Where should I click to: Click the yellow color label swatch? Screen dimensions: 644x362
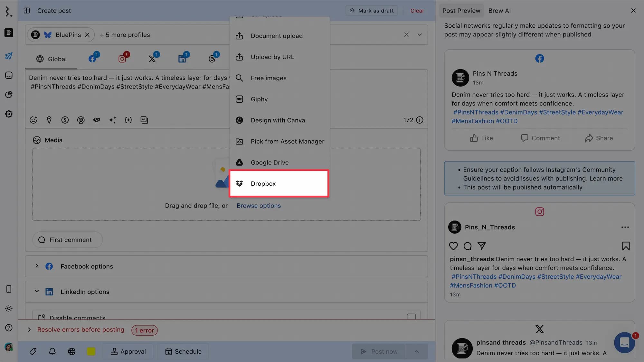point(91,351)
